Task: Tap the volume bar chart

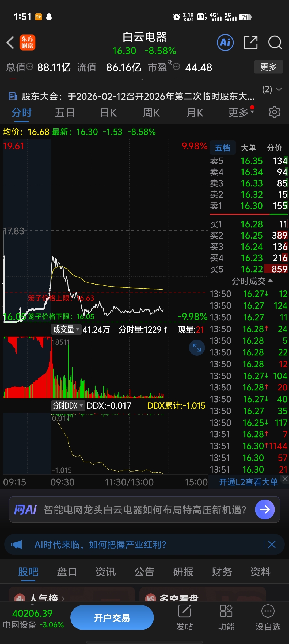Action: pyautogui.click(x=105, y=368)
